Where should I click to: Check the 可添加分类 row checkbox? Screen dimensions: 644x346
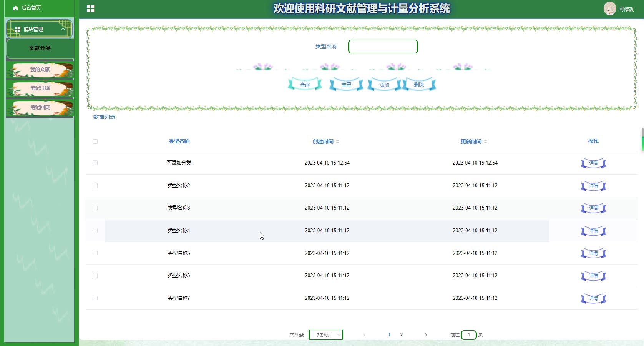tap(95, 163)
